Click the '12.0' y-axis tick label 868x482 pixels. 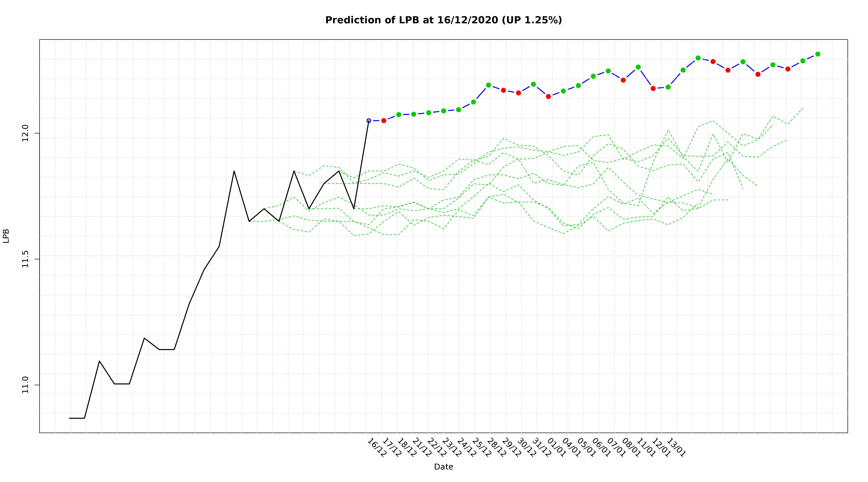point(25,133)
